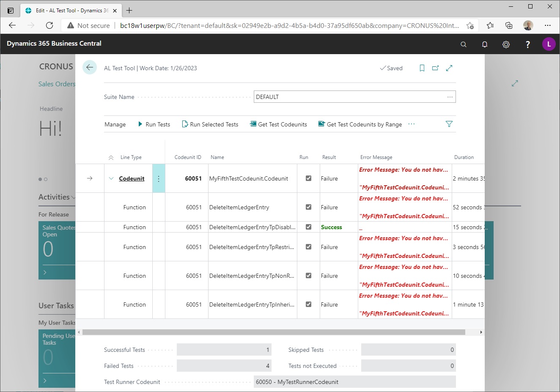Toggle the filter pane funnel icon

tap(449, 124)
